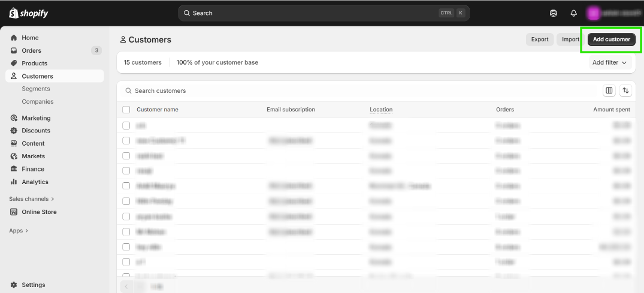Open the Analytics section

pos(35,182)
